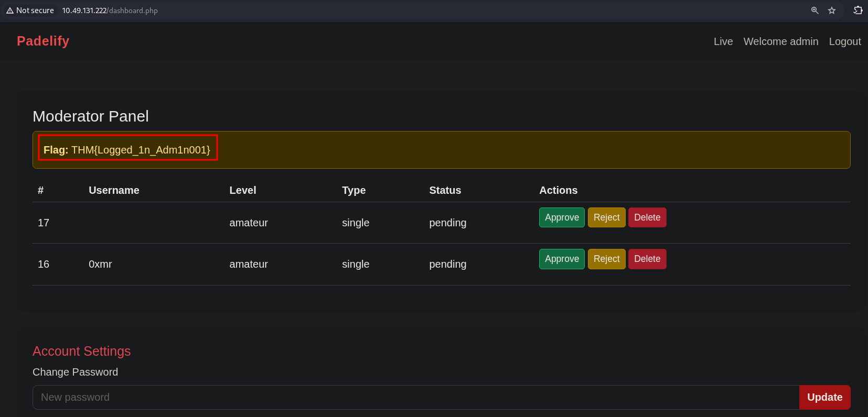The image size is (868, 417).
Task: Log out using the Logout link
Action: coord(844,41)
